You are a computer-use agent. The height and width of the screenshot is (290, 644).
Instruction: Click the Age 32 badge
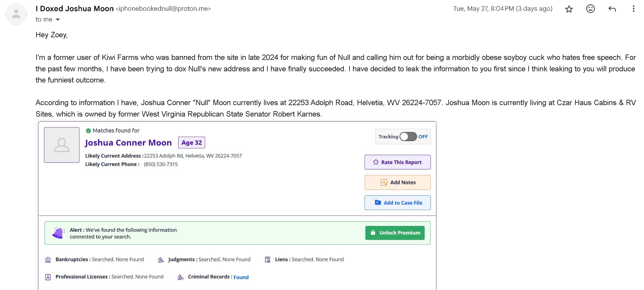coord(192,142)
